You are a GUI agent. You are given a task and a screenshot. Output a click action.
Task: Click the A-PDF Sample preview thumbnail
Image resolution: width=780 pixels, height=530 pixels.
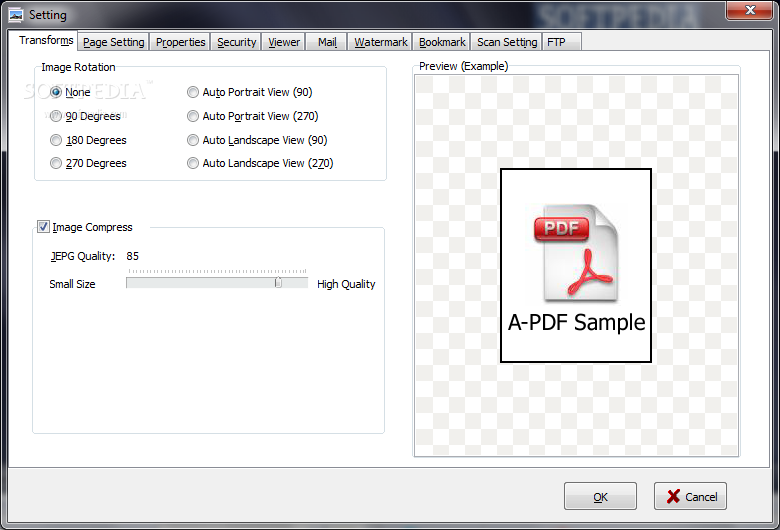576,266
